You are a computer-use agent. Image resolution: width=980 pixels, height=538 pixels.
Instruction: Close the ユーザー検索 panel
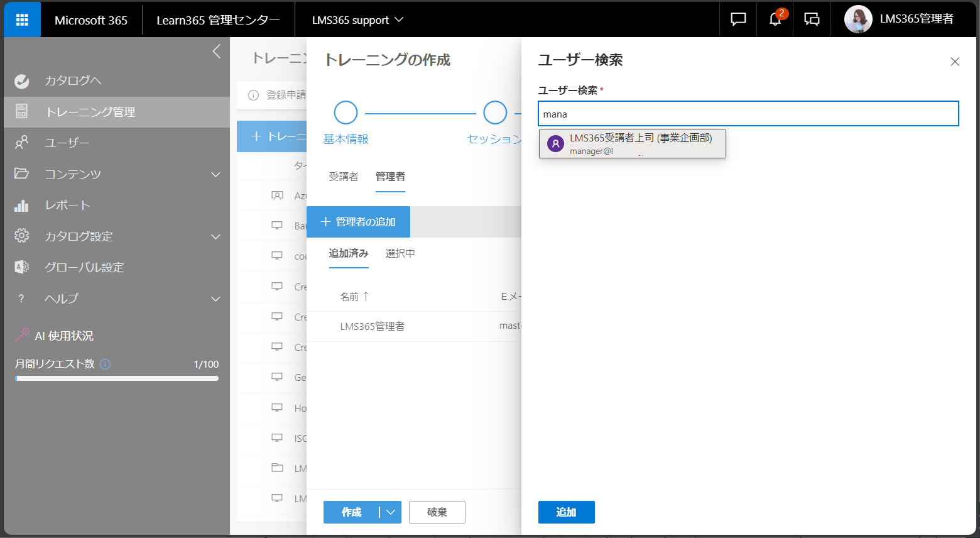pos(955,62)
